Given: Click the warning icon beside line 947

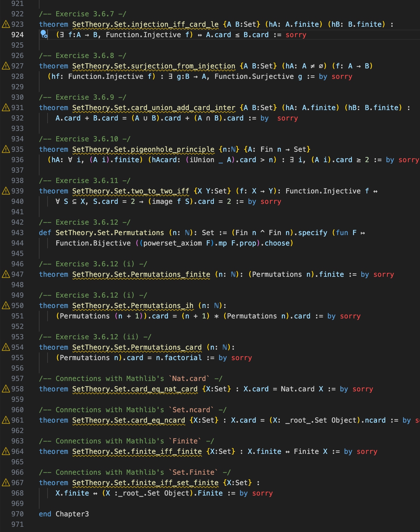Looking at the screenshot, I should tap(6, 274).
